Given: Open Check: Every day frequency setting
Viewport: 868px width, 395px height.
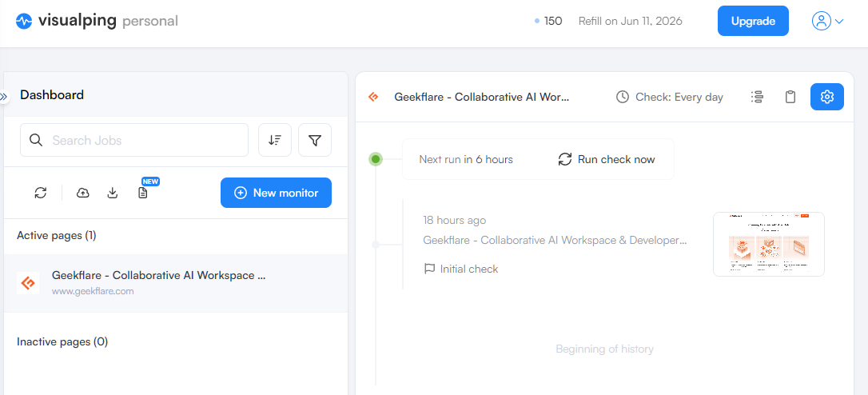Looking at the screenshot, I should pos(669,97).
